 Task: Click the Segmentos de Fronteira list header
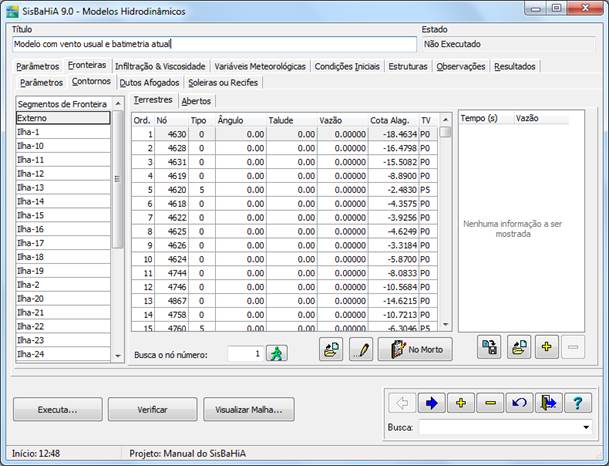[x=64, y=104]
